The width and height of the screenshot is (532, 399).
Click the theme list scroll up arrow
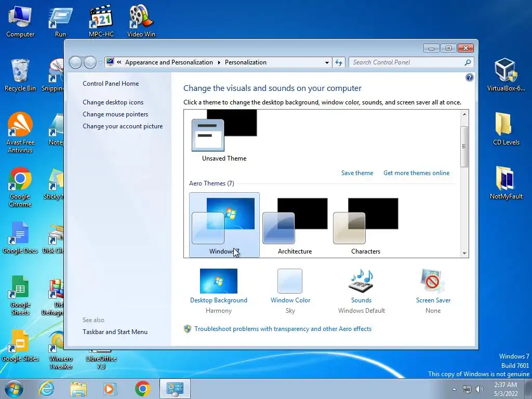pyautogui.click(x=464, y=114)
